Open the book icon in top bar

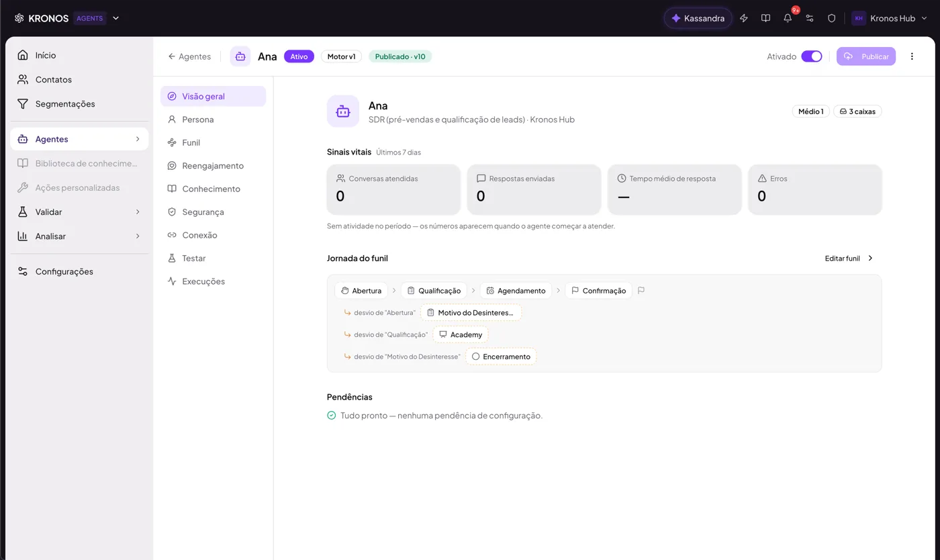coord(765,18)
